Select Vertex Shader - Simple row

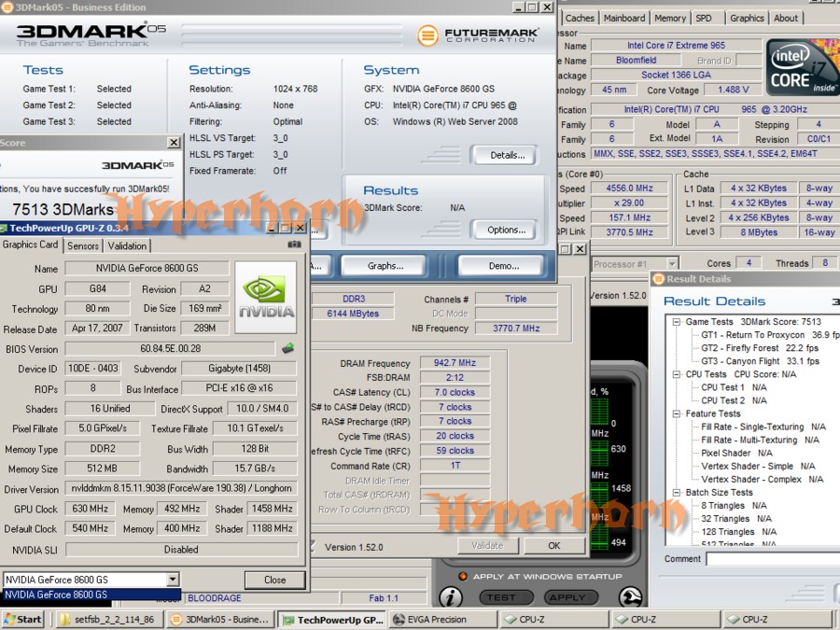click(758, 466)
